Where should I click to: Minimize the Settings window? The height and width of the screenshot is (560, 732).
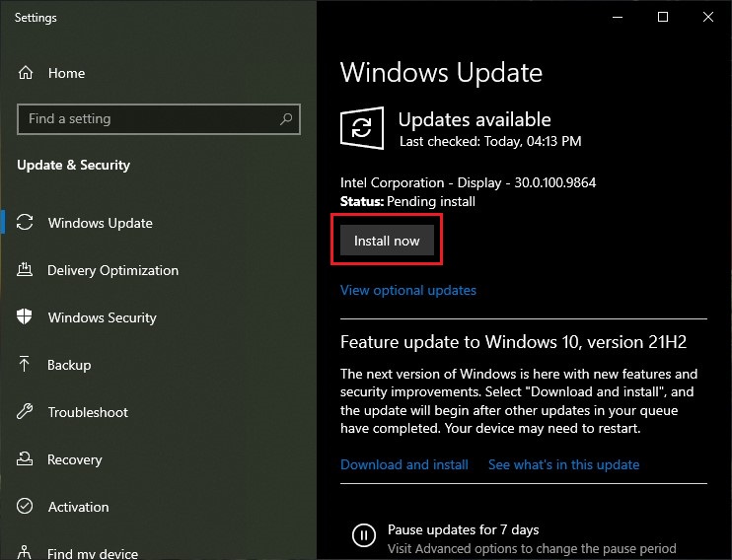[x=618, y=18]
